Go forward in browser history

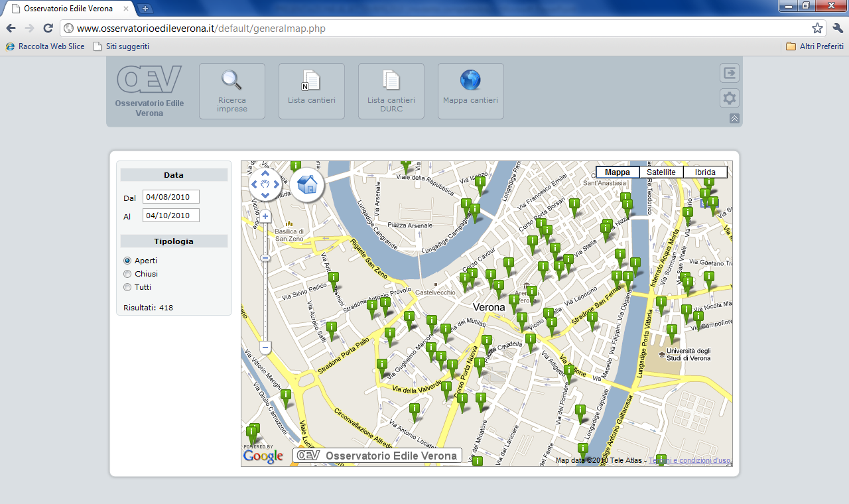29,29
